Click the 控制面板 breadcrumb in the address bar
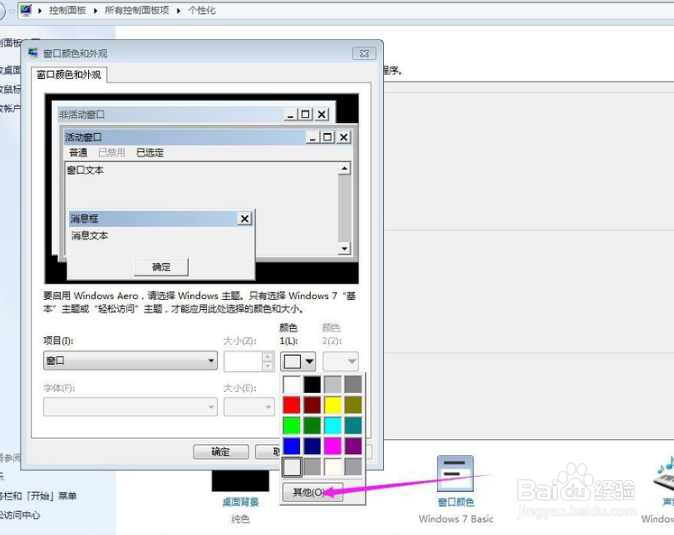The image size is (674, 535). (67, 10)
